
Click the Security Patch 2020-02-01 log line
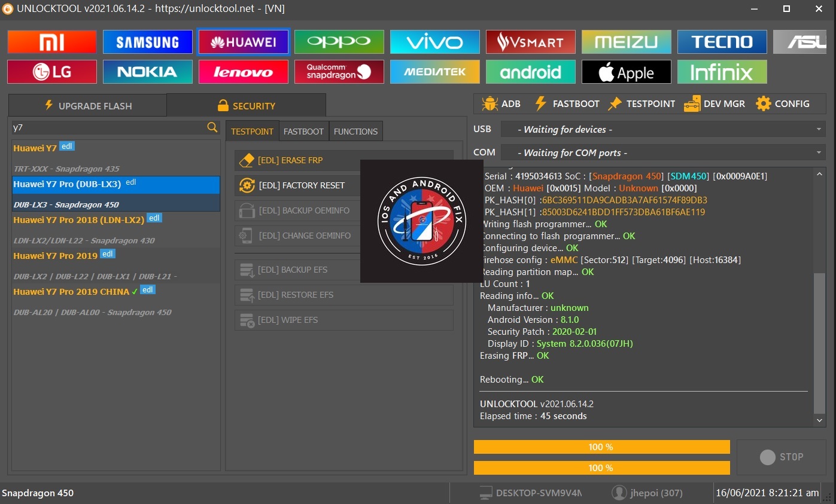pos(542,332)
